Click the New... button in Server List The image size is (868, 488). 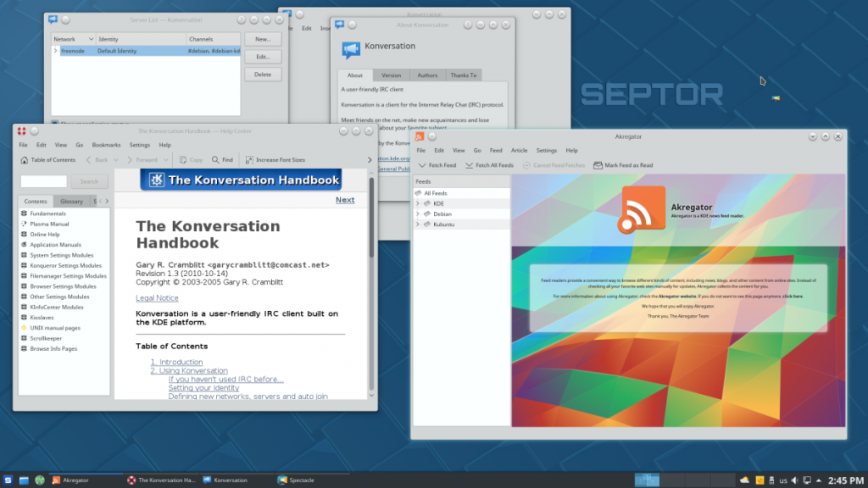pyautogui.click(x=263, y=39)
